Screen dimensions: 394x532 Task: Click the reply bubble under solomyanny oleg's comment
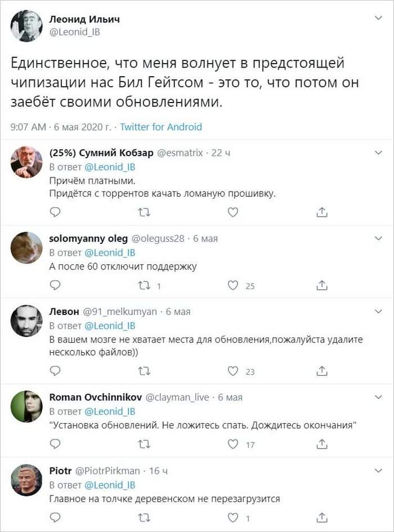[x=55, y=285]
